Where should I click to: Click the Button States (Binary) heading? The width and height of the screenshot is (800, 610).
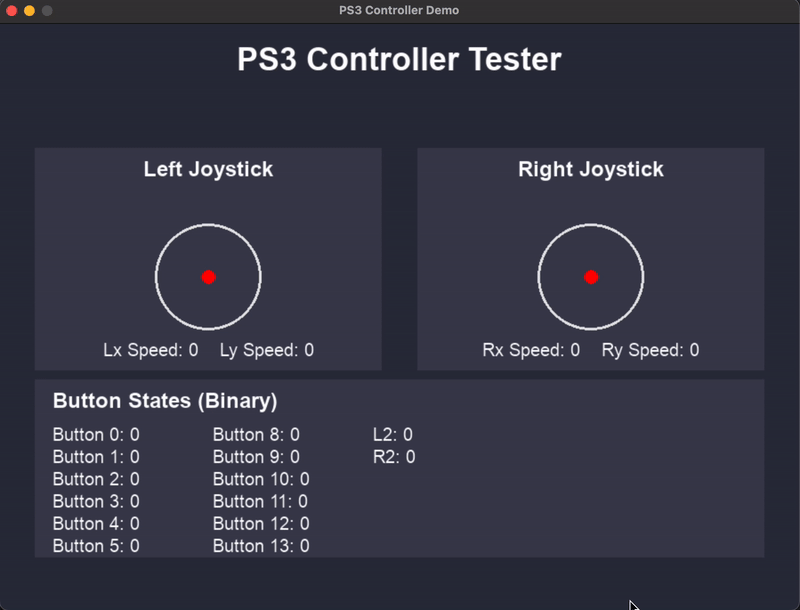[x=165, y=401]
